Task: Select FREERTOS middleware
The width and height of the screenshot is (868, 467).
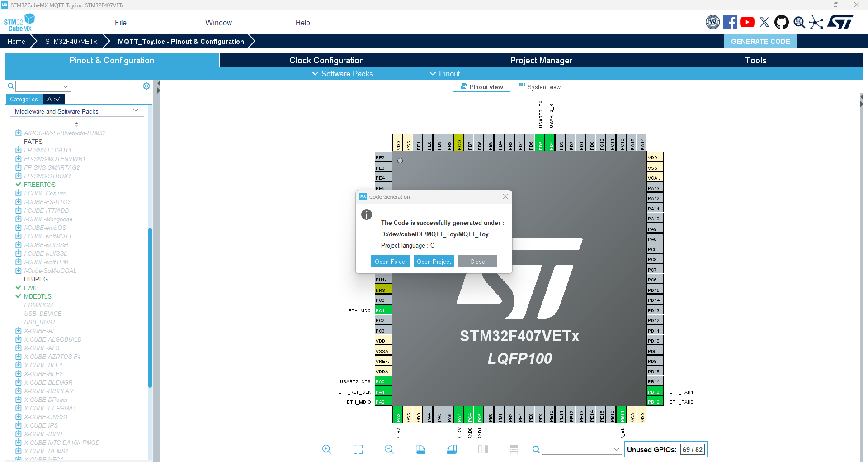Action: click(x=39, y=185)
